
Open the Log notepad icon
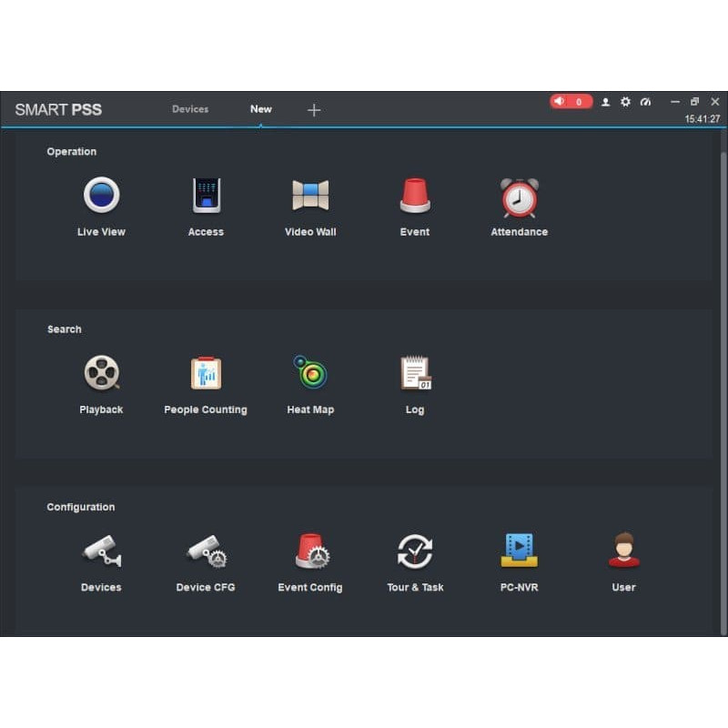[415, 373]
